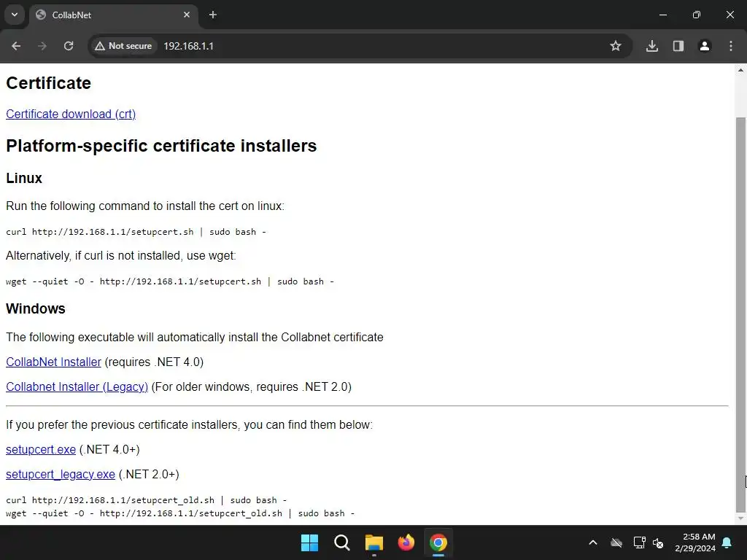The height and width of the screenshot is (560, 747).
Task: Download Collabnet Installer (Legacy)
Action: point(77,386)
